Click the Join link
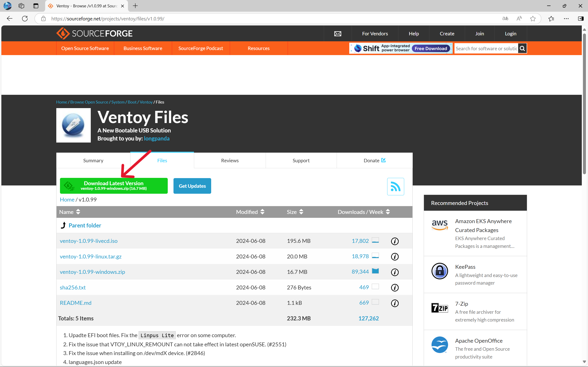This screenshot has width=588, height=367. pyautogui.click(x=479, y=34)
